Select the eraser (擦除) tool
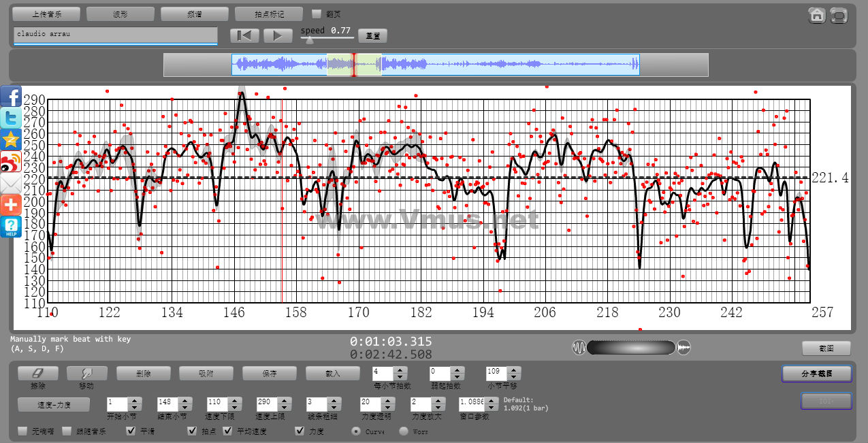868x443 pixels. click(x=37, y=373)
